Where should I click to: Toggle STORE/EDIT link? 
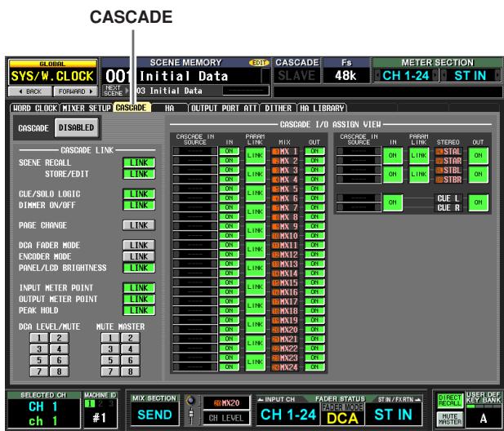pyautogui.click(x=139, y=174)
